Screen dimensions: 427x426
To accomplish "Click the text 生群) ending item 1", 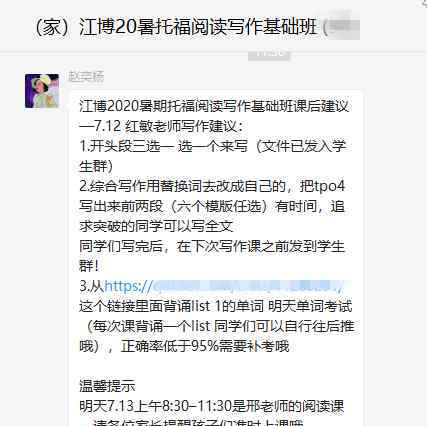I will [x=96, y=166].
